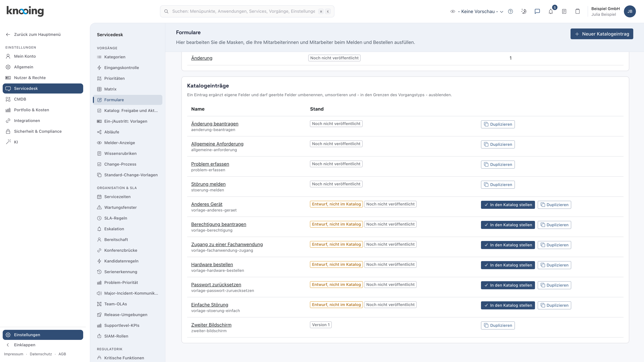Open the clipboard icon in header
The width and height of the screenshot is (644, 362).
(x=577, y=12)
